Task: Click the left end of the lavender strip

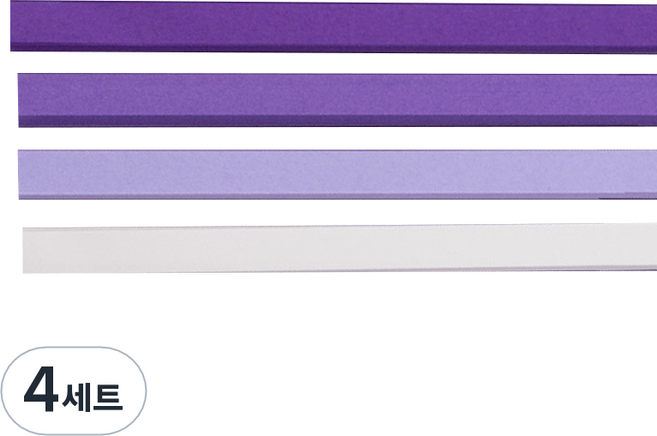Action: coord(25,174)
